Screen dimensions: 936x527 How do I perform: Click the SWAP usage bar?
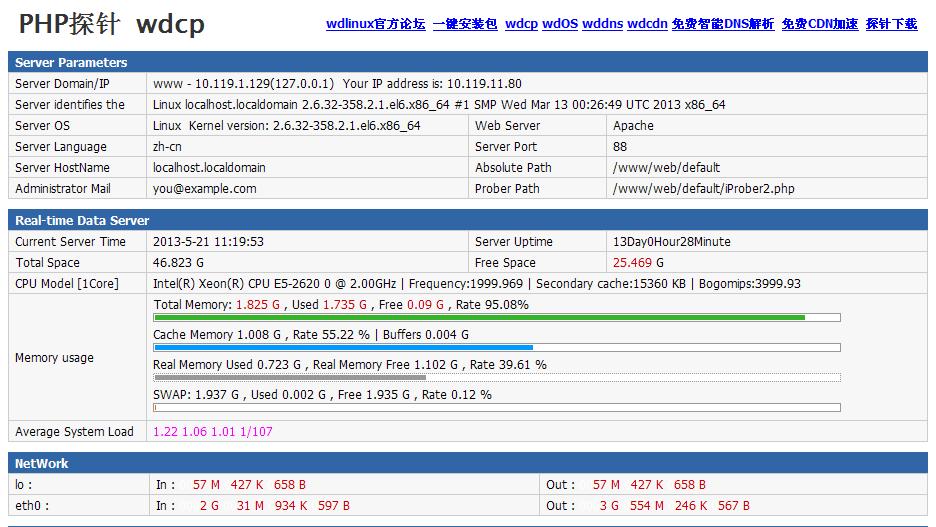point(496,408)
